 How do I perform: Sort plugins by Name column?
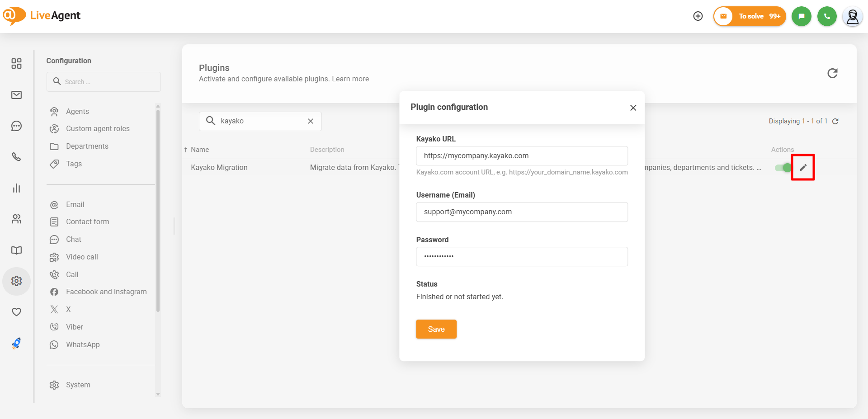(x=199, y=150)
